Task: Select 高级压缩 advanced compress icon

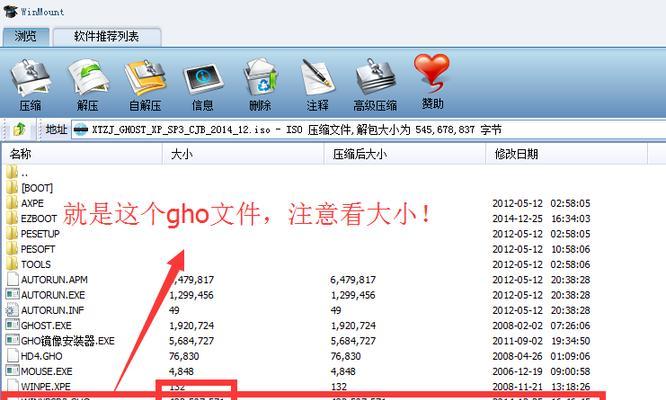Action: [375, 77]
